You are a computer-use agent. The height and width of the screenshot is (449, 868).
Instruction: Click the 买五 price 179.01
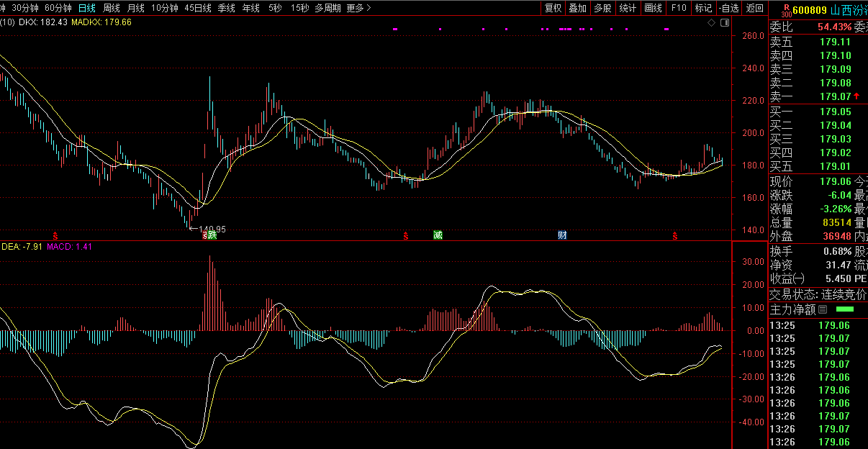tap(835, 166)
